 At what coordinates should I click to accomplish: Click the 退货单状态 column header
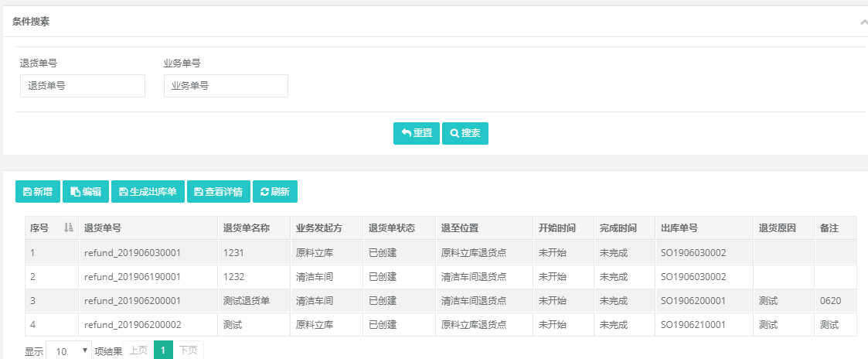[399, 227]
